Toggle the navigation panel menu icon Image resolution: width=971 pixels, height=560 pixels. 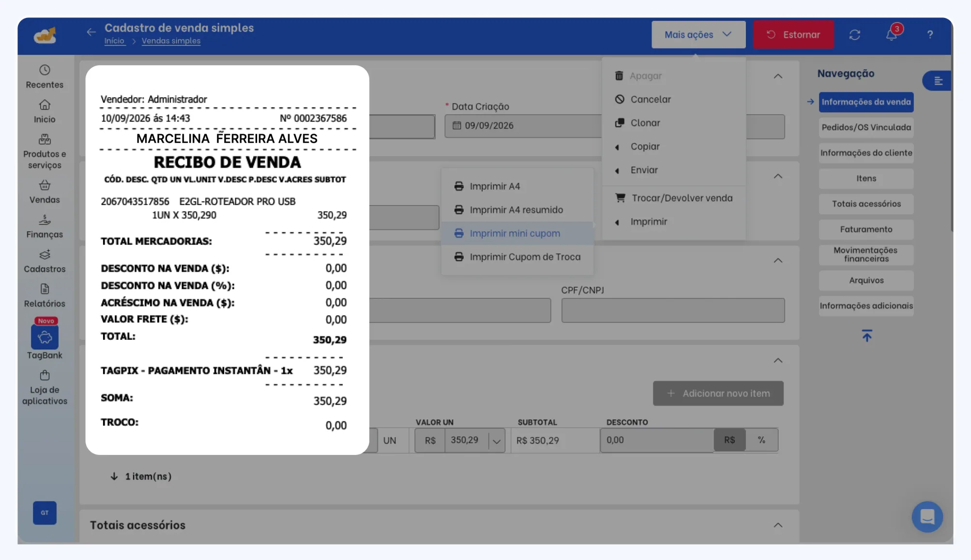click(x=938, y=81)
